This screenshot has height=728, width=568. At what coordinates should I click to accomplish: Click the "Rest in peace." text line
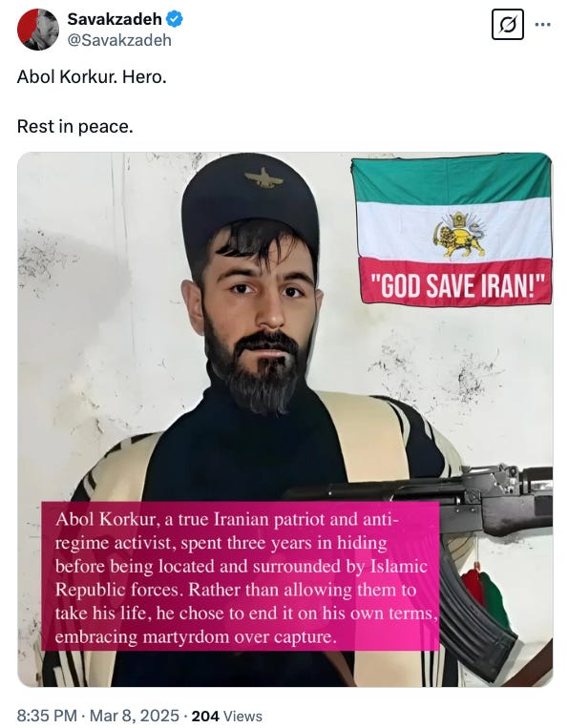tap(75, 126)
